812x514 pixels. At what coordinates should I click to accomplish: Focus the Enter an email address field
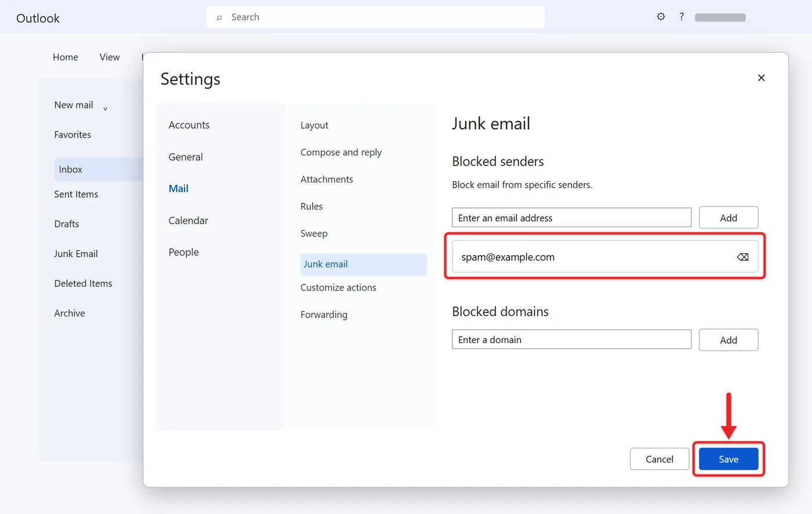[571, 218]
